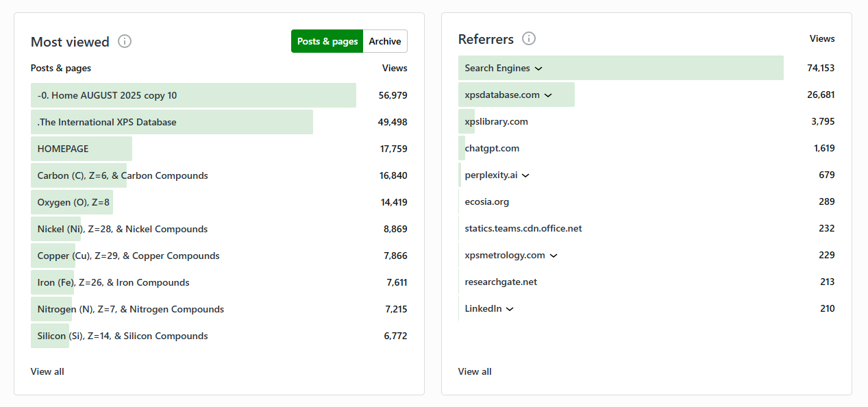This screenshot has width=868, height=407.
Task: Click the Referrers info icon
Action: (529, 39)
